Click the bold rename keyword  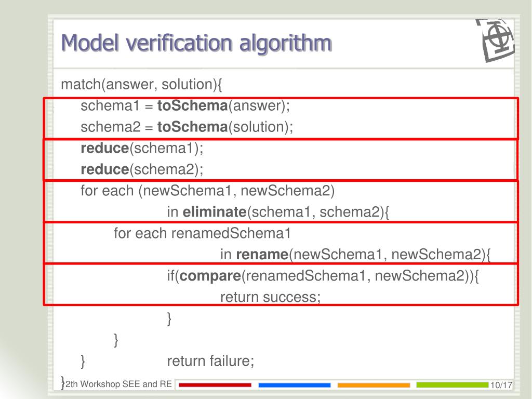click(262, 254)
